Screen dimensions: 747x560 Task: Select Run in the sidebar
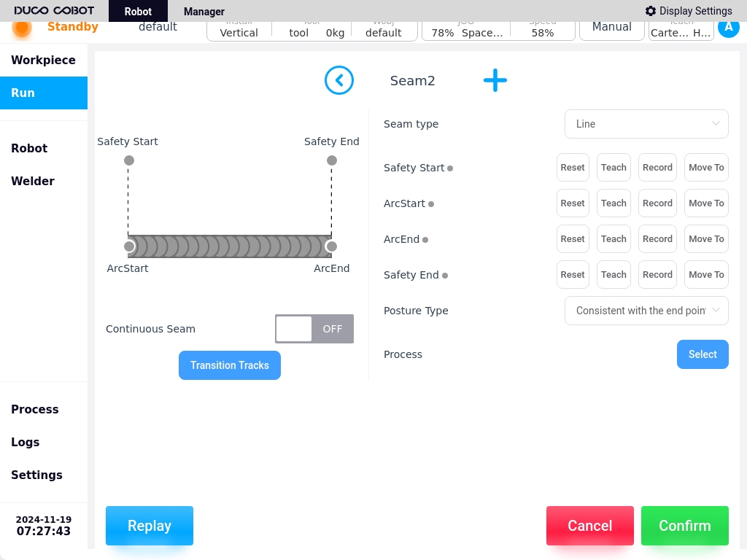coord(43,93)
